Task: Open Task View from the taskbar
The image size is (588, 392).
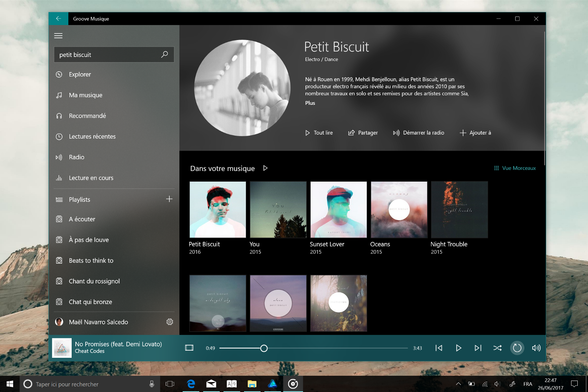Action: (x=170, y=384)
